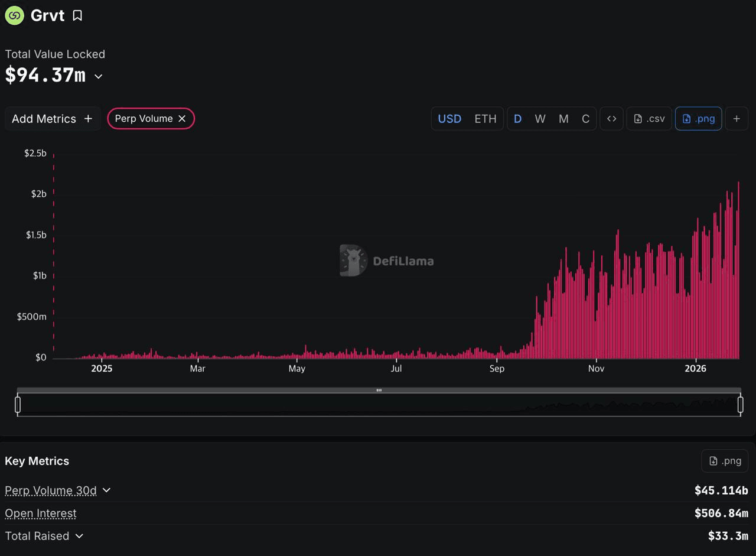This screenshot has width=756, height=556.
Task: Click the Grvt protocol logo icon
Action: point(15,16)
